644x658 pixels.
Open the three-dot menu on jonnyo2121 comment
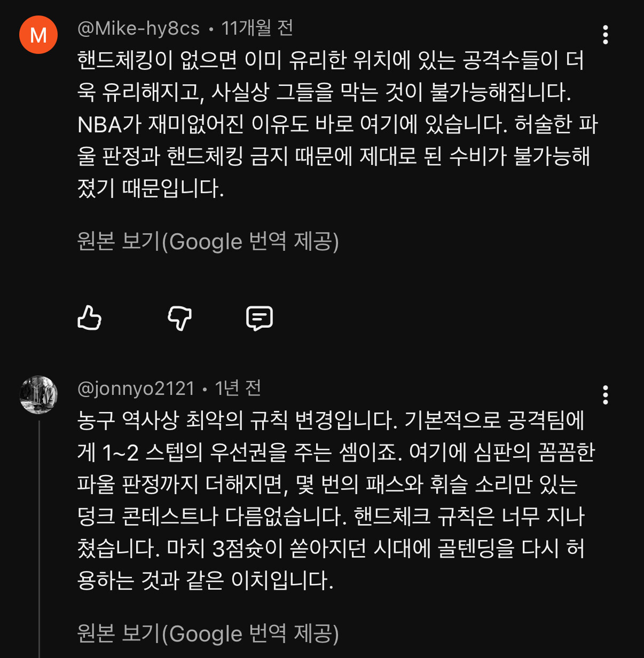605,395
